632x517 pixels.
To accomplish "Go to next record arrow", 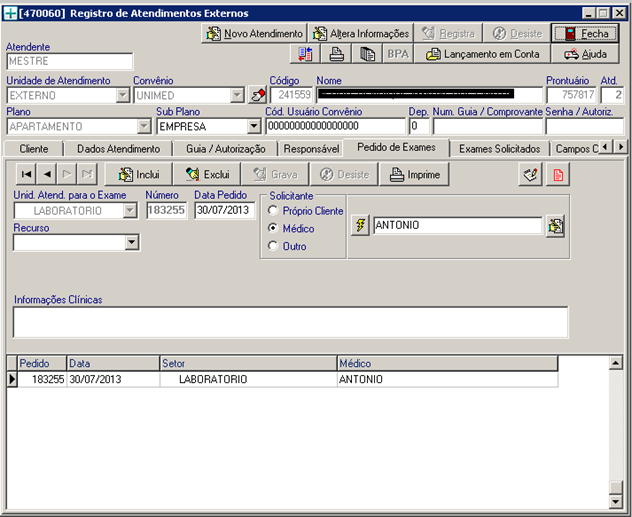I will point(67,174).
